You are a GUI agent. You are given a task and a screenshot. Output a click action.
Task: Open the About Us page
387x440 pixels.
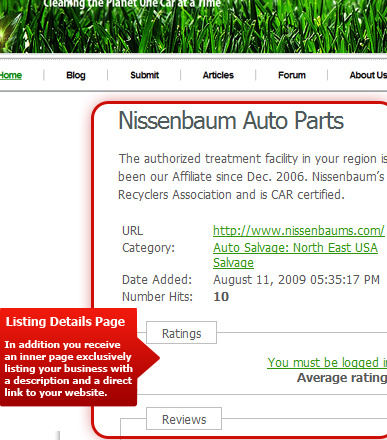click(368, 75)
